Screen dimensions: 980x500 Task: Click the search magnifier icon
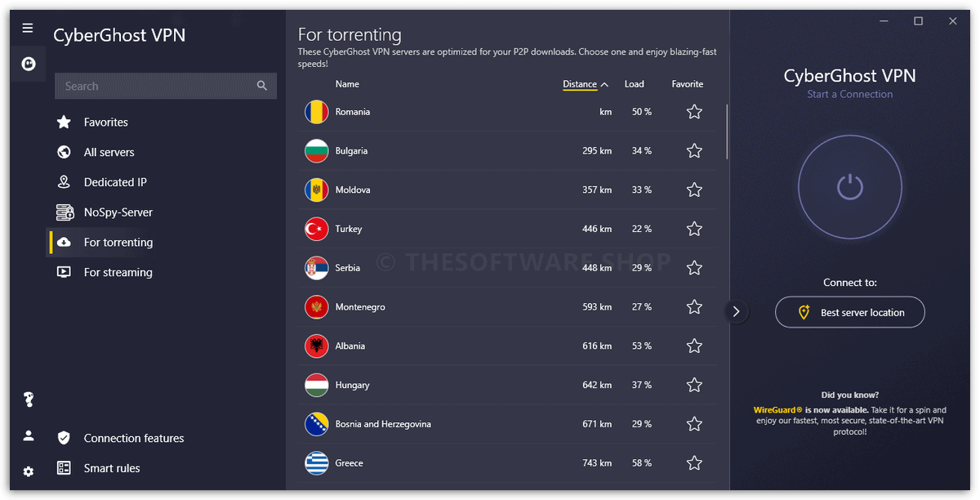click(262, 86)
